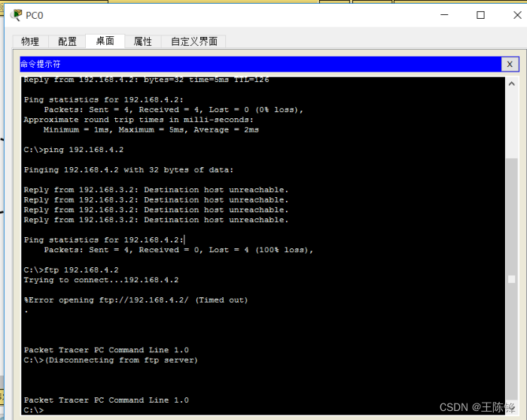Click the '(0% loss)' packets statistics line
This screenshot has height=420, width=527.
173,110
